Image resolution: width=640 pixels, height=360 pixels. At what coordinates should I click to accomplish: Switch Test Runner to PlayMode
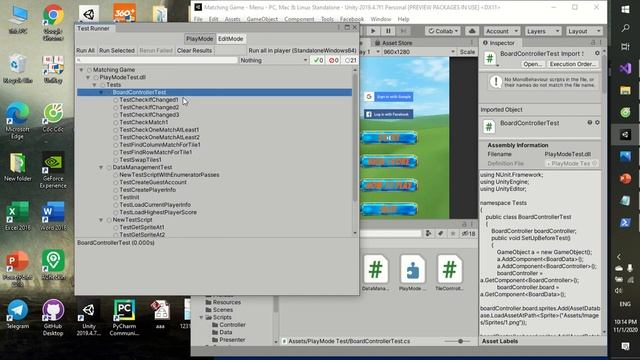click(x=200, y=39)
